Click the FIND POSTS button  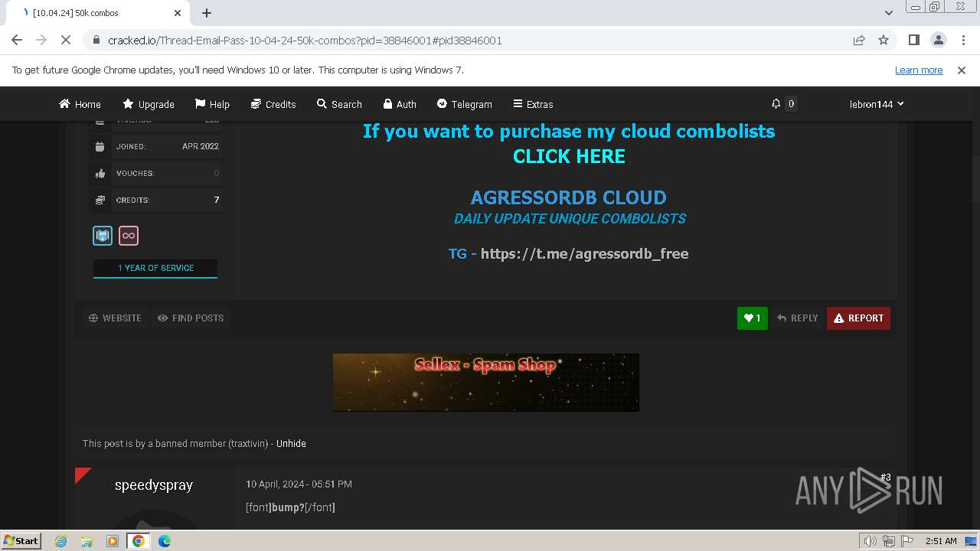[191, 318]
